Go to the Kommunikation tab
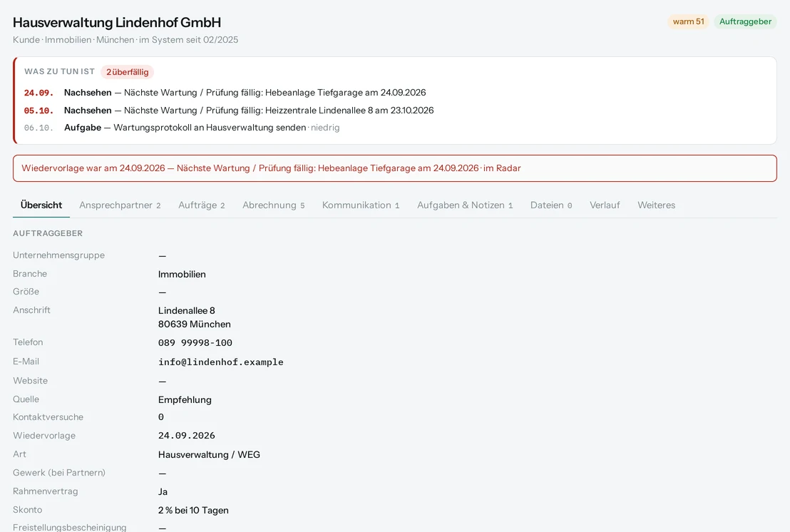Image resolution: width=790 pixels, height=532 pixels. tap(361, 205)
